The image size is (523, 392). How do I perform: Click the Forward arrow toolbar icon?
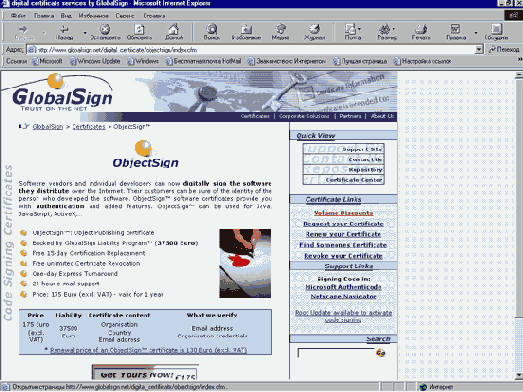coord(24,32)
